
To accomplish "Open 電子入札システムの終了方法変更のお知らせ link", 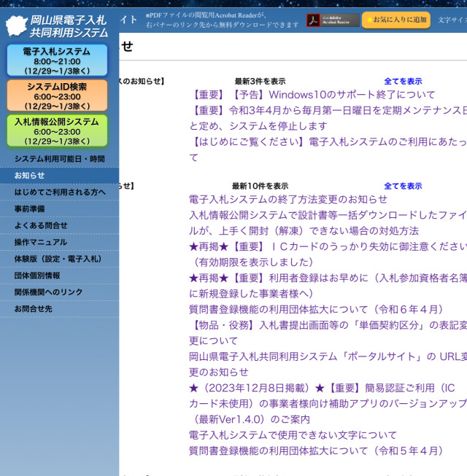I will pyautogui.click(x=288, y=200).
